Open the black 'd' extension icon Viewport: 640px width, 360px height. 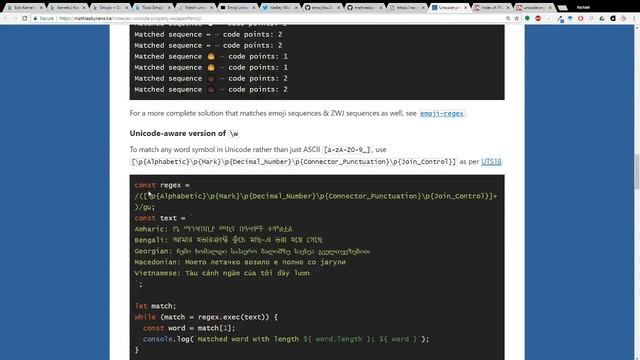613,18
